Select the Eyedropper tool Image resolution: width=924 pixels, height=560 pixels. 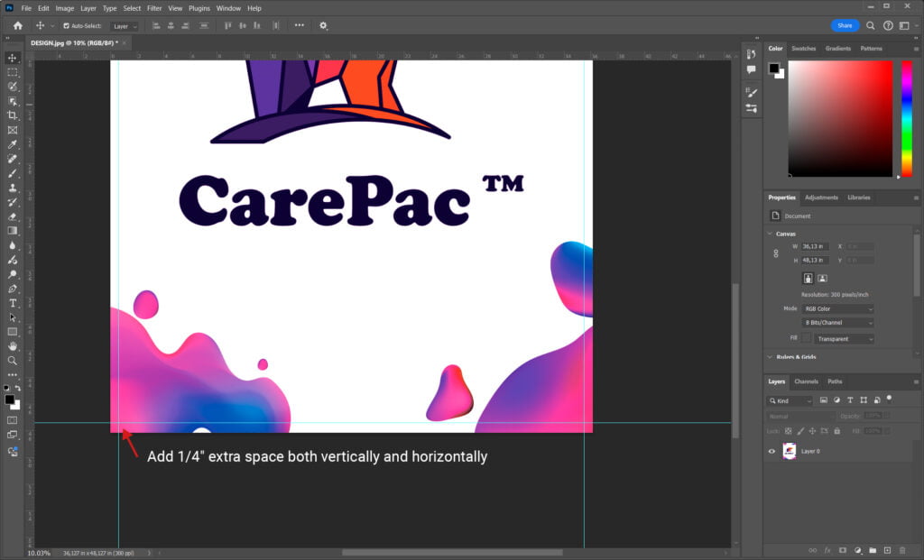tap(13, 144)
